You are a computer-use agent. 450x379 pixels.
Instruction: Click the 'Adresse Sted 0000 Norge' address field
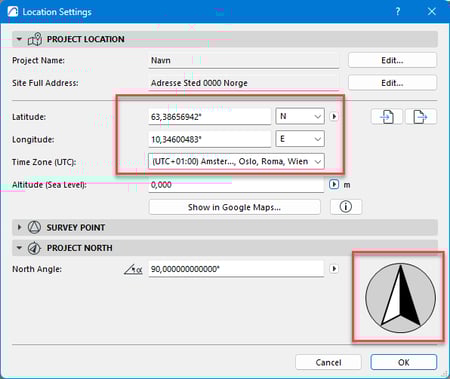[x=244, y=83]
